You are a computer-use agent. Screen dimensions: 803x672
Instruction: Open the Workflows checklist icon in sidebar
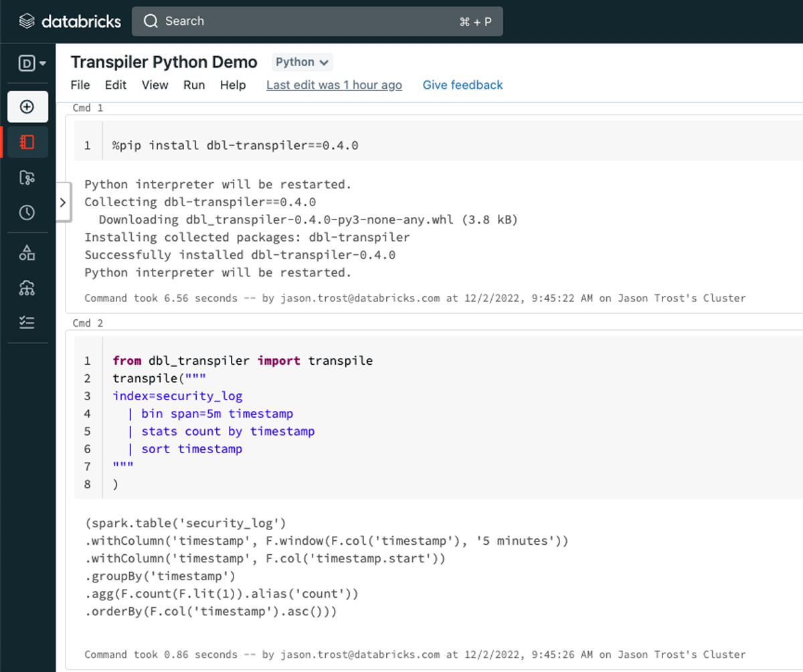click(x=27, y=323)
